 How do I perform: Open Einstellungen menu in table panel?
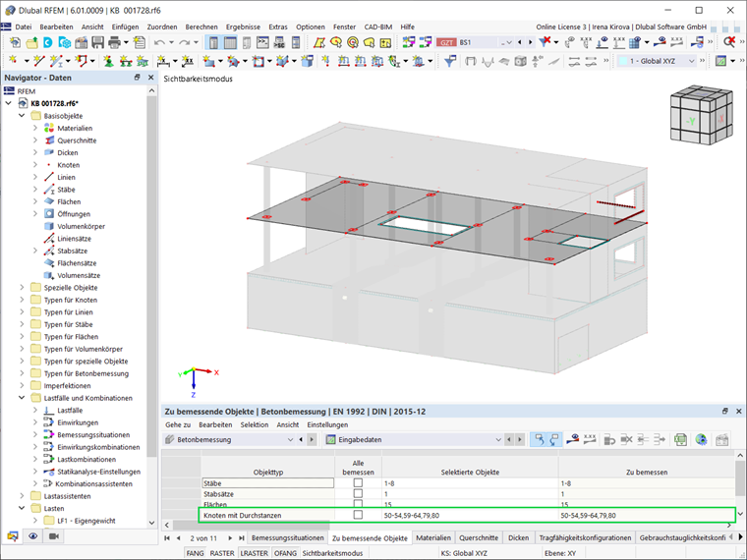pyautogui.click(x=327, y=424)
